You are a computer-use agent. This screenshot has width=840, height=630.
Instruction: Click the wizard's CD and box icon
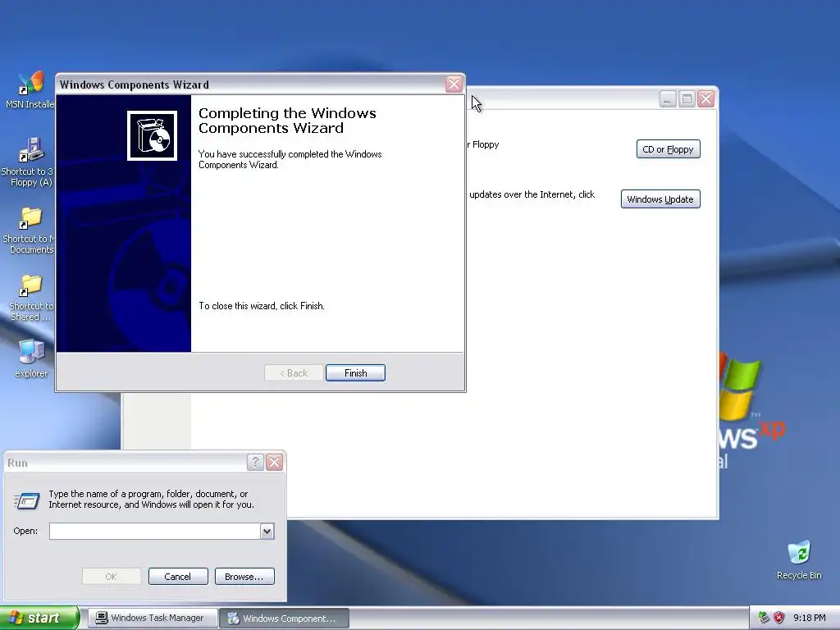tap(152, 135)
